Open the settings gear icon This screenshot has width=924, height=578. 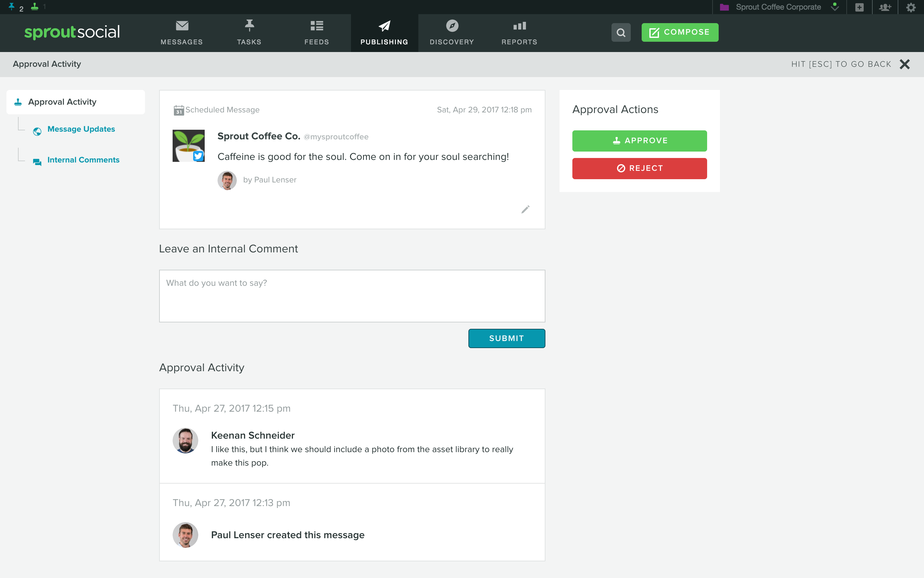click(x=911, y=7)
